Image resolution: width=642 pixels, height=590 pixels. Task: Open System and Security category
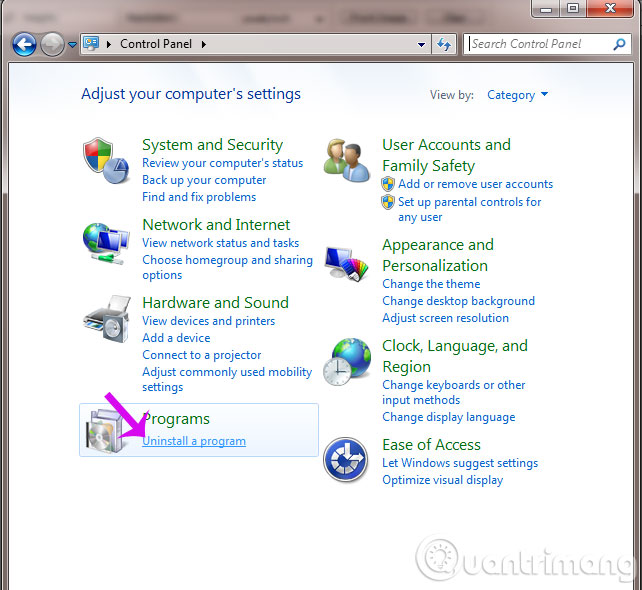click(212, 145)
